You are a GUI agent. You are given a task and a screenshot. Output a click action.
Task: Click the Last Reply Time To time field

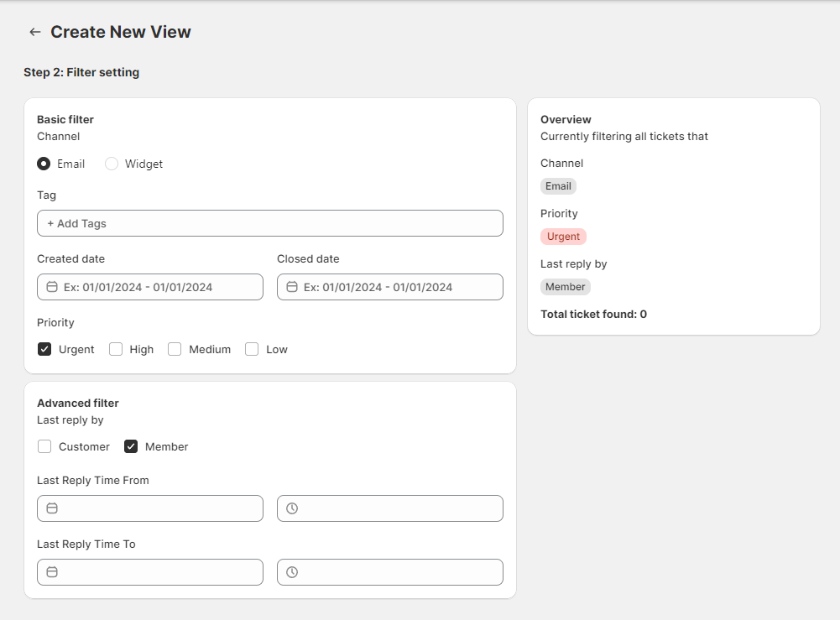390,572
